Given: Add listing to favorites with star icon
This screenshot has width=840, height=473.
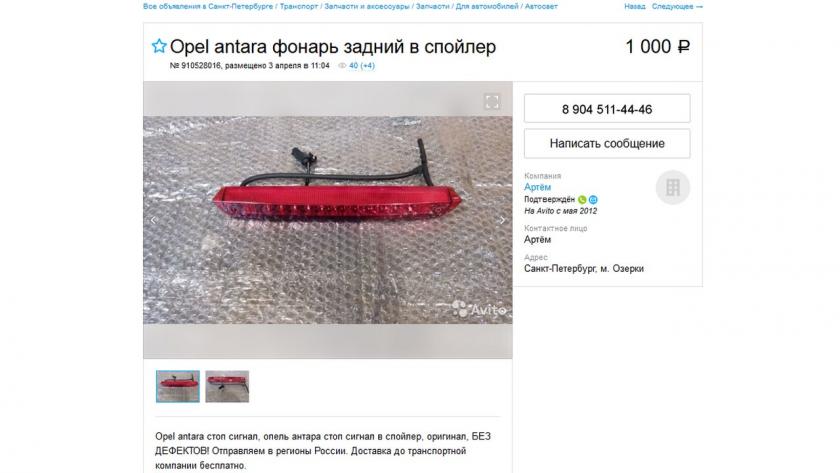Looking at the screenshot, I should tap(159, 46).
